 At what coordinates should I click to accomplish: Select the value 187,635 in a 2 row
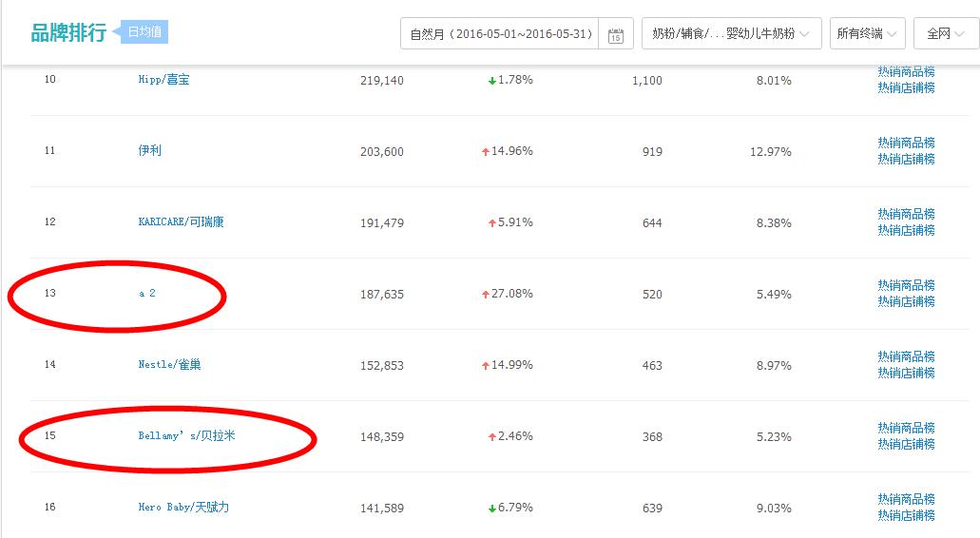coord(382,295)
